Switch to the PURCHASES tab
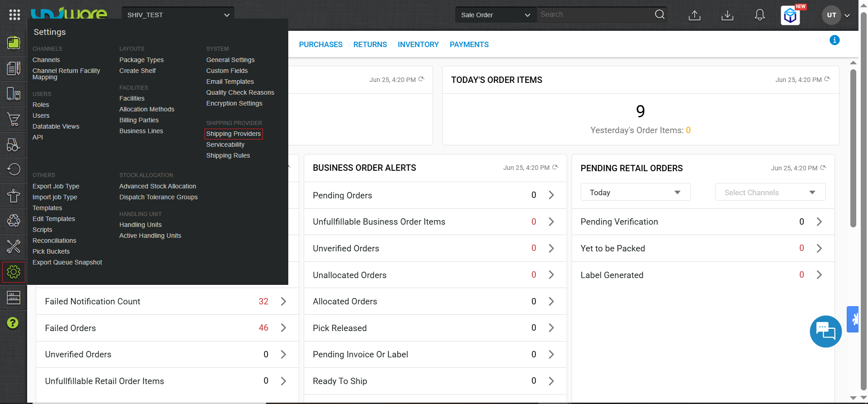This screenshot has height=404, width=868. 321,44
